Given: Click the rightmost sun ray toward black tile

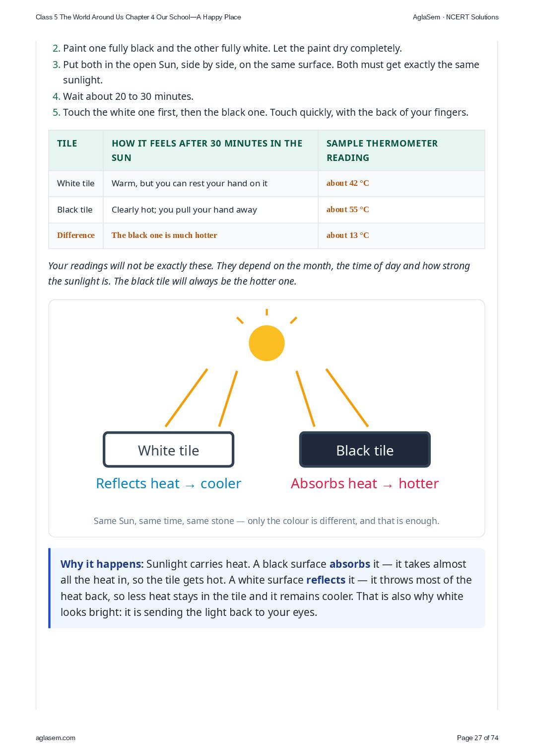Looking at the screenshot, I should (347, 397).
